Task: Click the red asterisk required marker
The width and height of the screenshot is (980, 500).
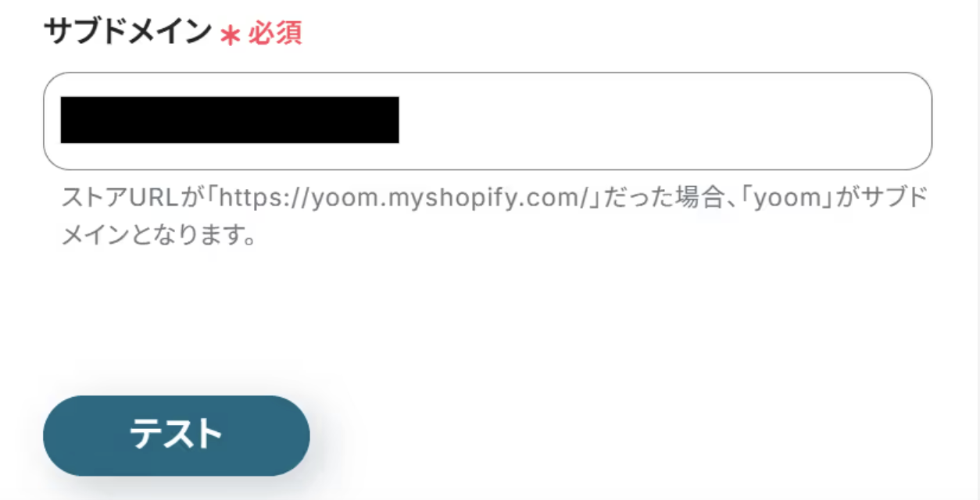Action: click(230, 36)
